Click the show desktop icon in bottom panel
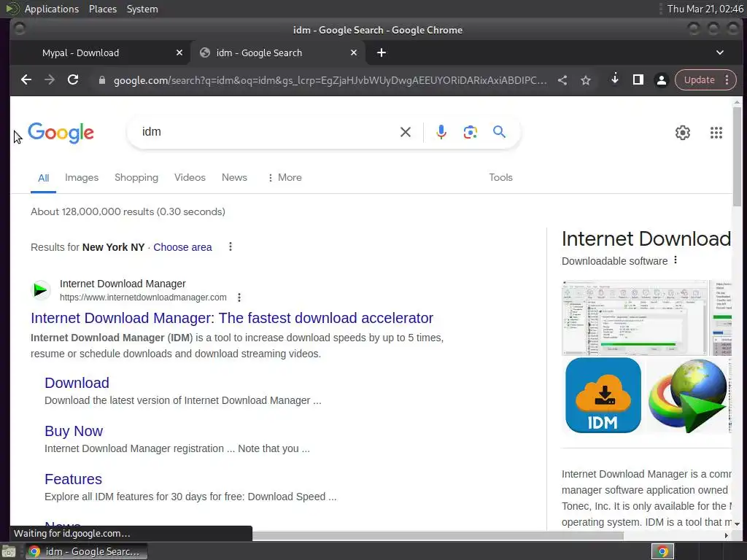The image size is (747, 560). pos(9,552)
